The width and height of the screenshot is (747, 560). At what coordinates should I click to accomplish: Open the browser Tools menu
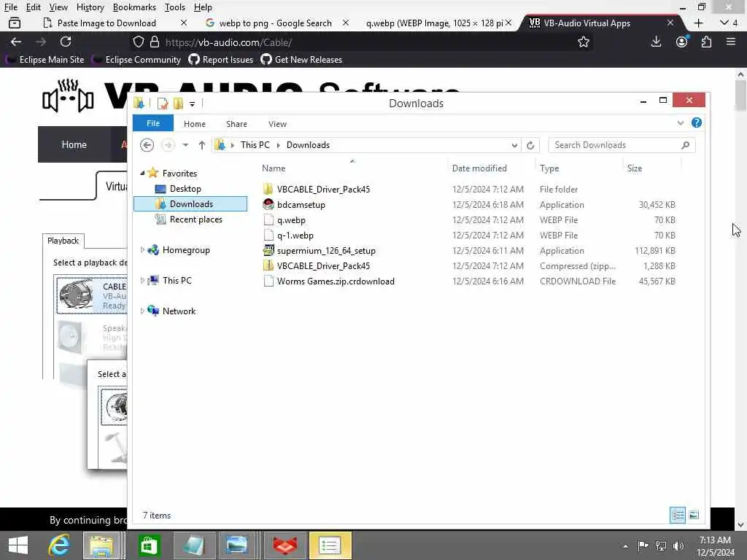175,7
